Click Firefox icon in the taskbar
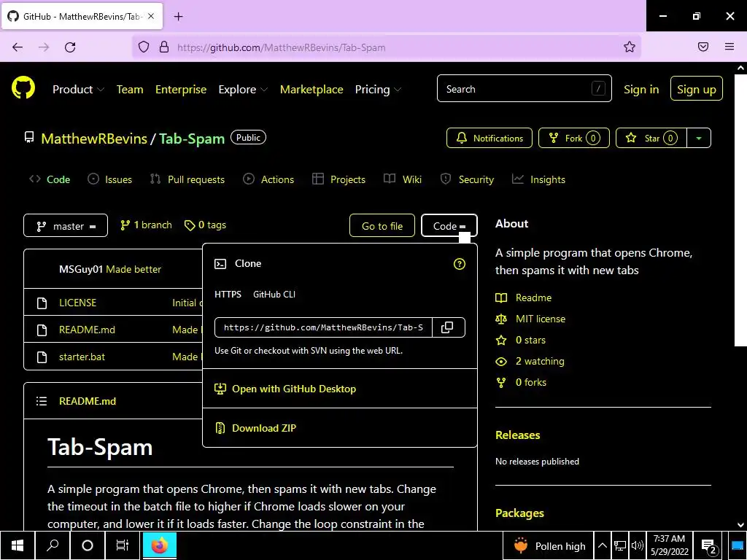 [160, 545]
